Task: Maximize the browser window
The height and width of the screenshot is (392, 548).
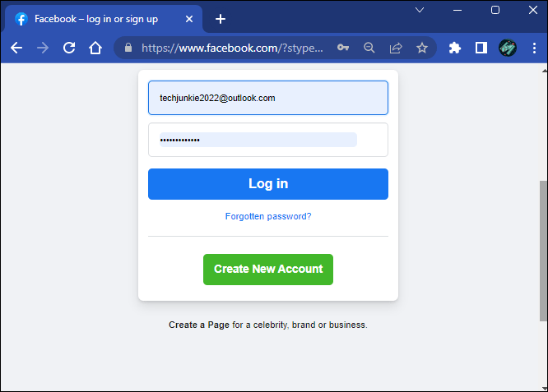Action: point(495,10)
